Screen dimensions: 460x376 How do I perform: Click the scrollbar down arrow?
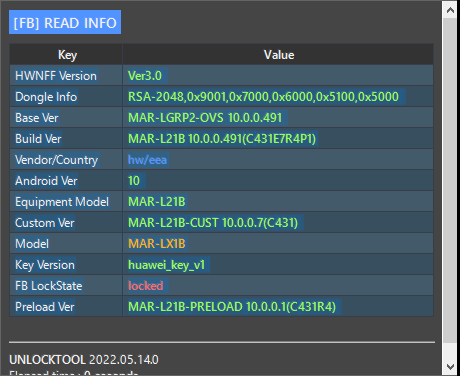[450, 367]
